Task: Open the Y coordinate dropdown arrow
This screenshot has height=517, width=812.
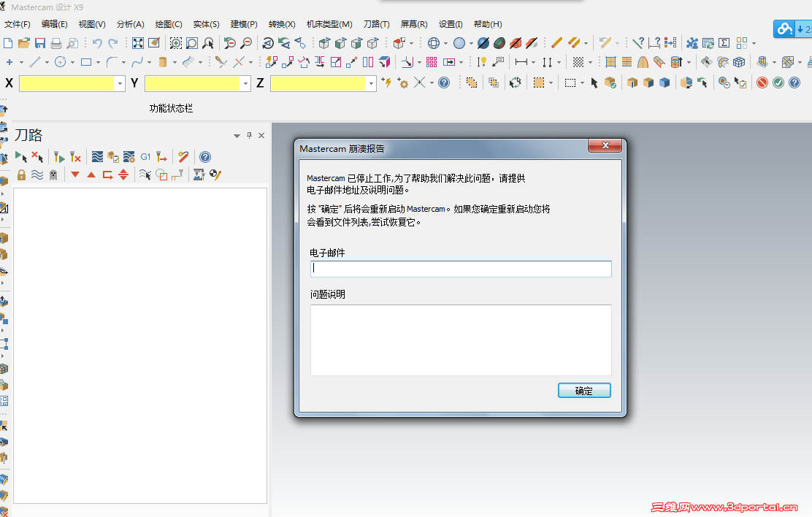Action: 245,83
